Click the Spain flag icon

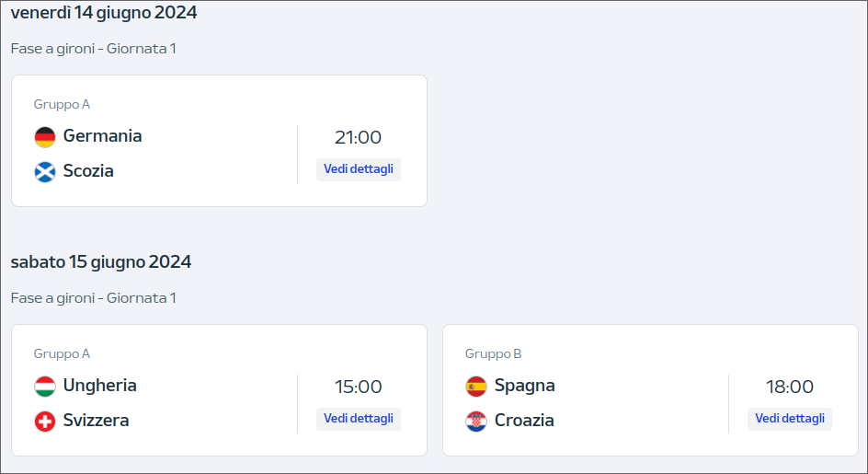coord(476,387)
